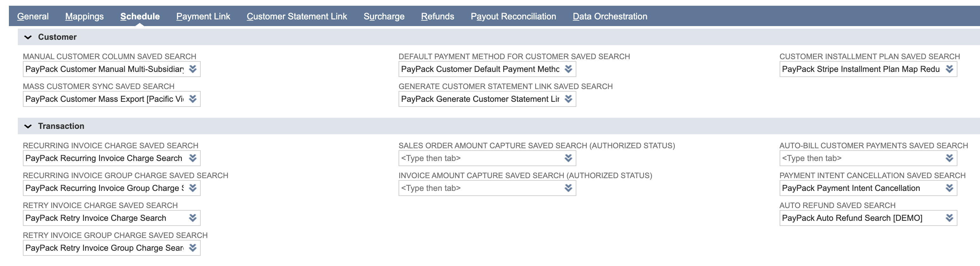Switch to the Surcharge tab

tap(384, 17)
